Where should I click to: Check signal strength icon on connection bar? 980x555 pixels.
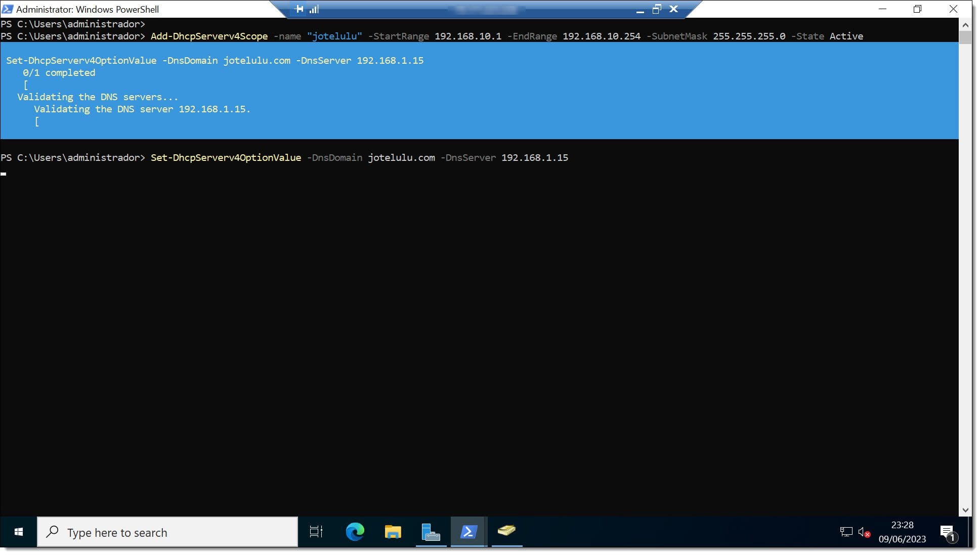(x=314, y=9)
